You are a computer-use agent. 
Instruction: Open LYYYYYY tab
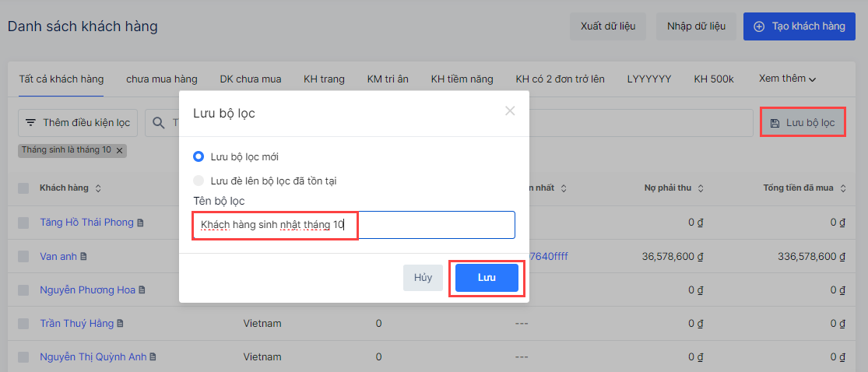point(649,79)
